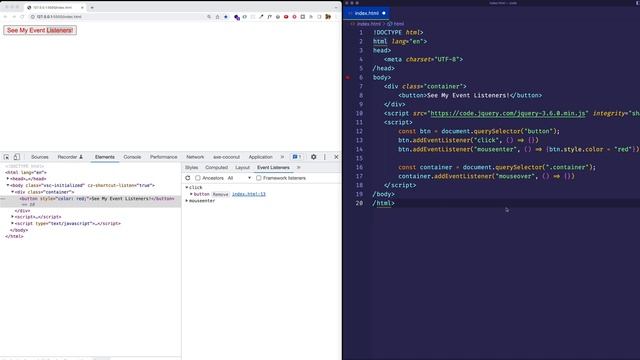640x360 pixels.
Task: Enable the Framework listeners checkbox
Action: click(259, 178)
